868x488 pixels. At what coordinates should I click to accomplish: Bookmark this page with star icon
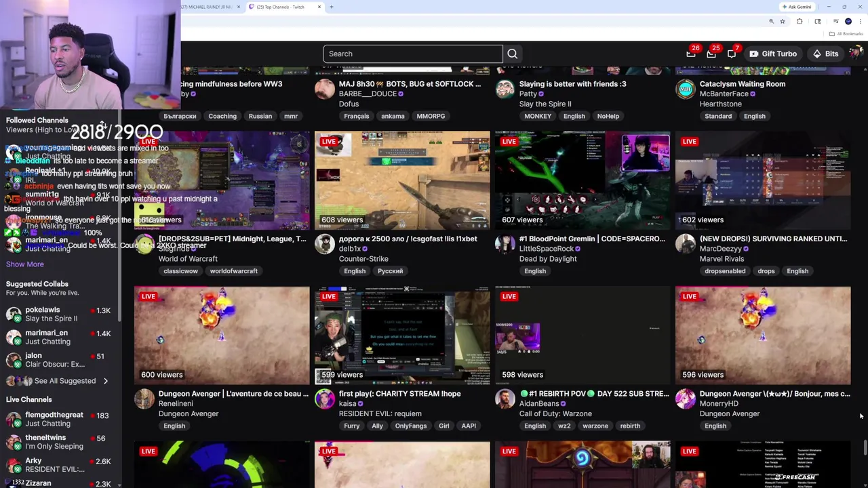tap(783, 22)
